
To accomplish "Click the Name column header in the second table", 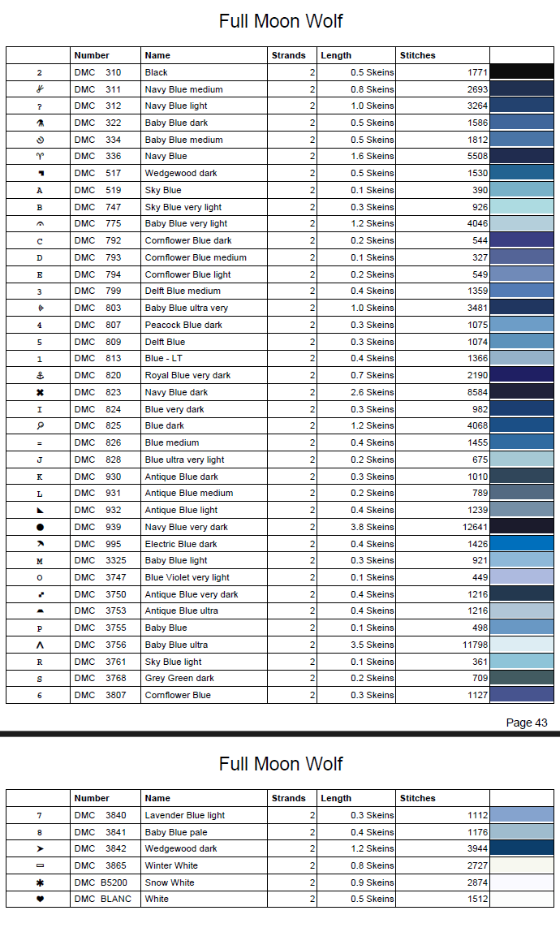I will (x=157, y=798).
